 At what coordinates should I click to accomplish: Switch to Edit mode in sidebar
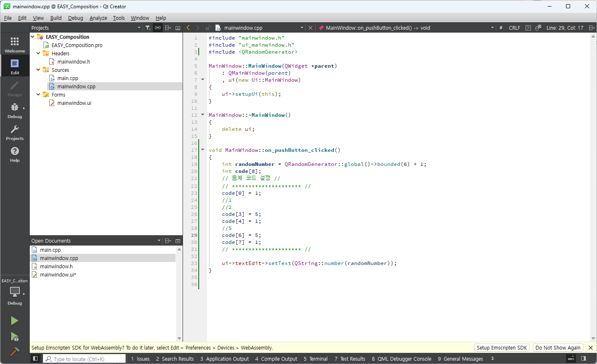tap(15, 66)
